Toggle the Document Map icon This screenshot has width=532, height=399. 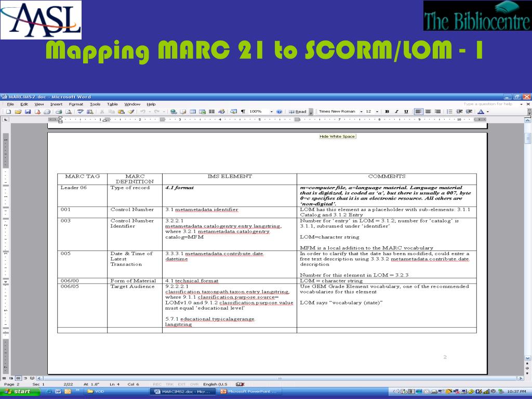click(x=233, y=112)
